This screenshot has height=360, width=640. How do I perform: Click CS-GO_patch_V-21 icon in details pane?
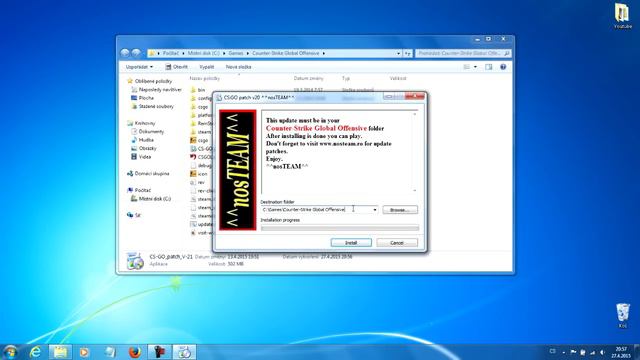(135, 261)
